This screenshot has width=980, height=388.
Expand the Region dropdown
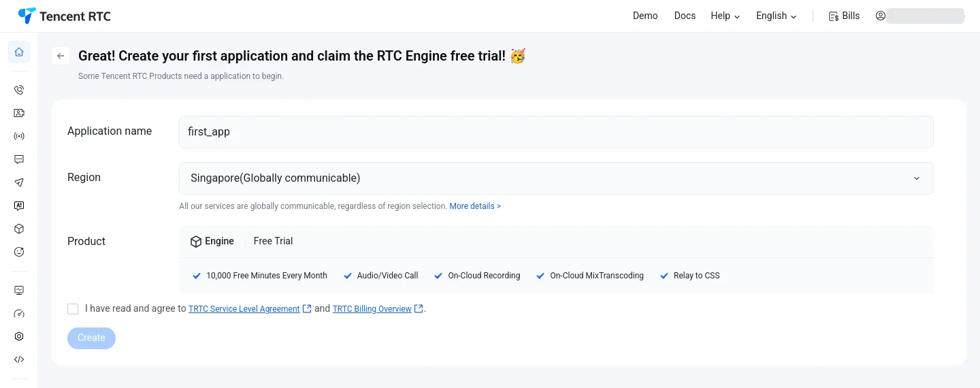click(556, 178)
